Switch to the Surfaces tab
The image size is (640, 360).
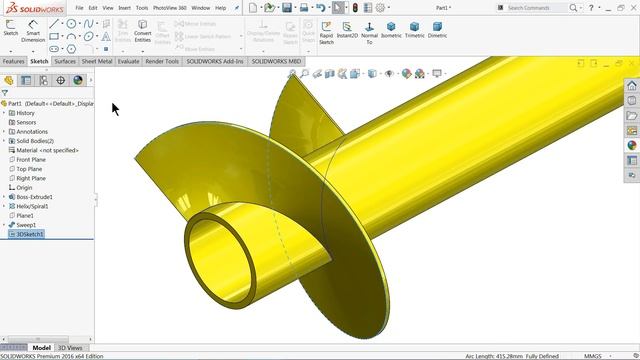click(x=65, y=61)
